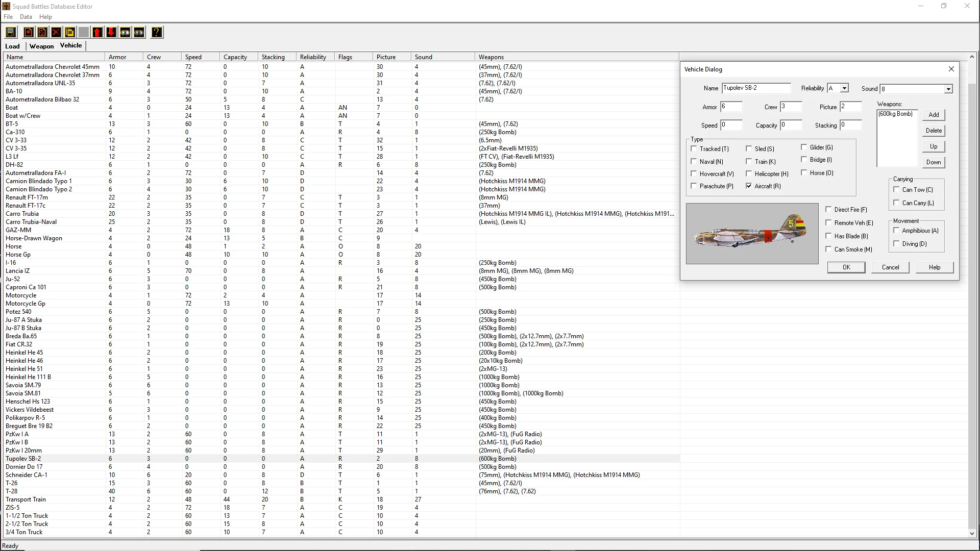Switch to the Weapon tab
This screenshot has height=551, width=980.
[x=41, y=46]
